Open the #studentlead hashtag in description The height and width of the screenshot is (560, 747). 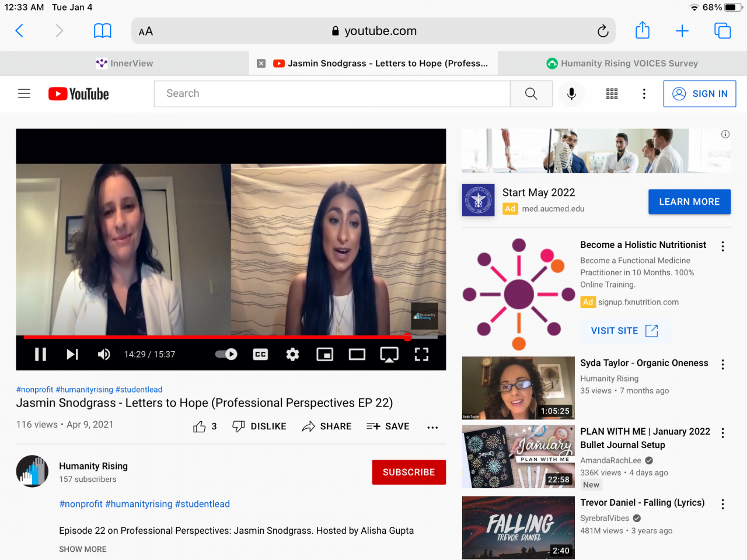(203, 504)
